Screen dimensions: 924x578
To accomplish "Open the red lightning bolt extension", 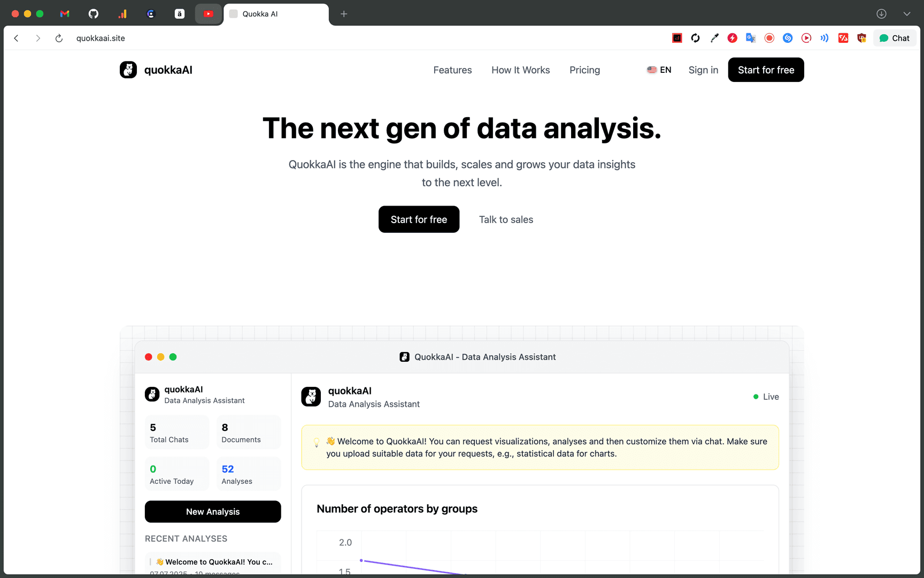I will pos(733,38).
